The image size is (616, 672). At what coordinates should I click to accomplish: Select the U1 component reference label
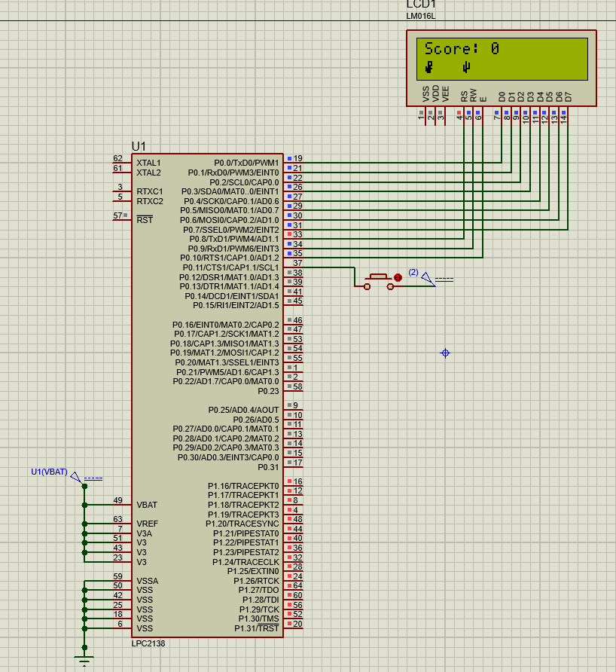[139, 147]
